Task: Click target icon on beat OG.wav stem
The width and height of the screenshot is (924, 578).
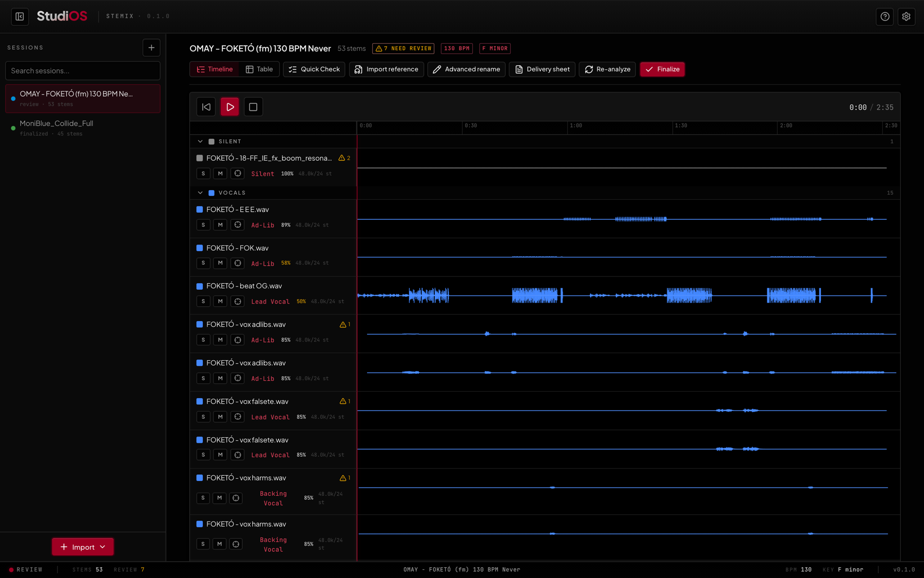Action: point(238,302)
